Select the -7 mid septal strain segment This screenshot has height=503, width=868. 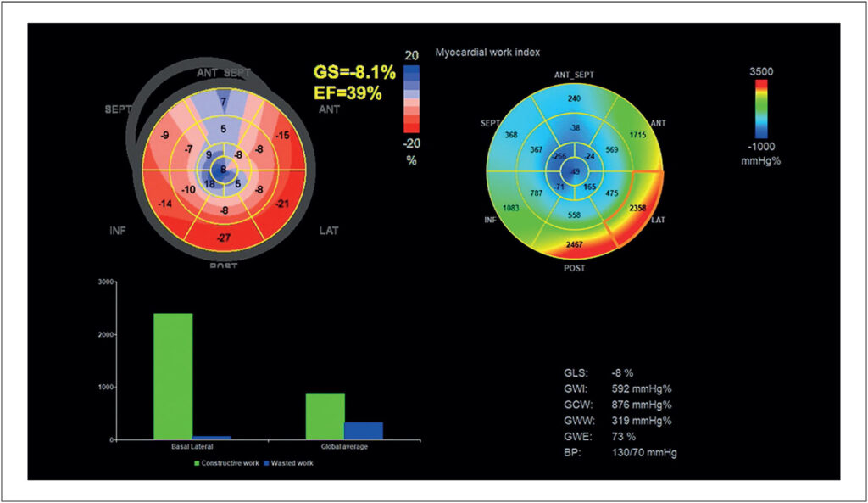pyautogui.click(x=189, y=149)
